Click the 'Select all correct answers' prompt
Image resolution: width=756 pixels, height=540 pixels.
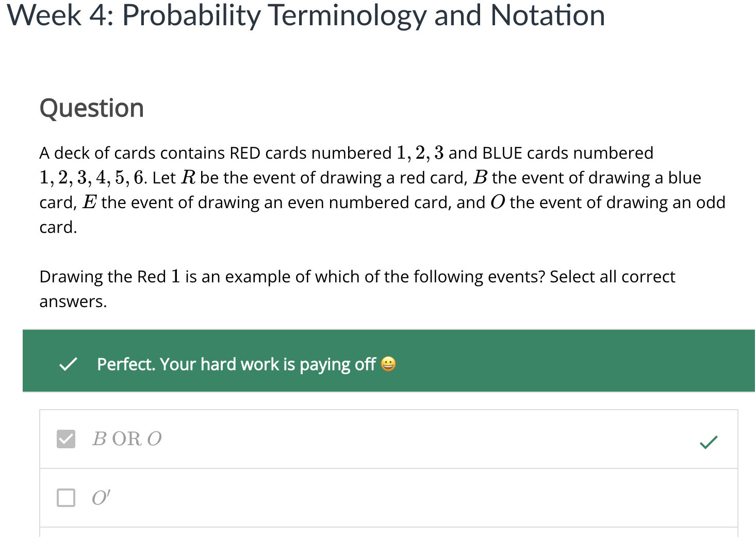612,277
